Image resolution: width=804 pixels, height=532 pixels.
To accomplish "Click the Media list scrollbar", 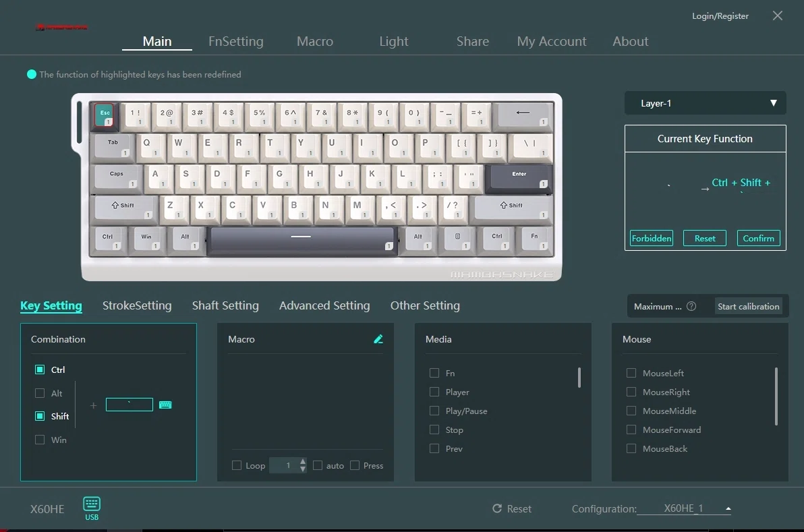I will point(579,378).
